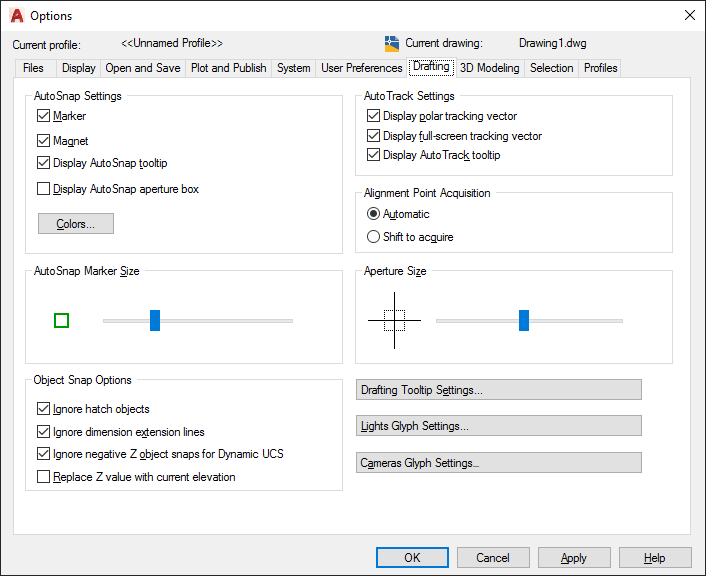Click the green AutoSnap marker preview square
706x576 pixels.
coord(61,320)
